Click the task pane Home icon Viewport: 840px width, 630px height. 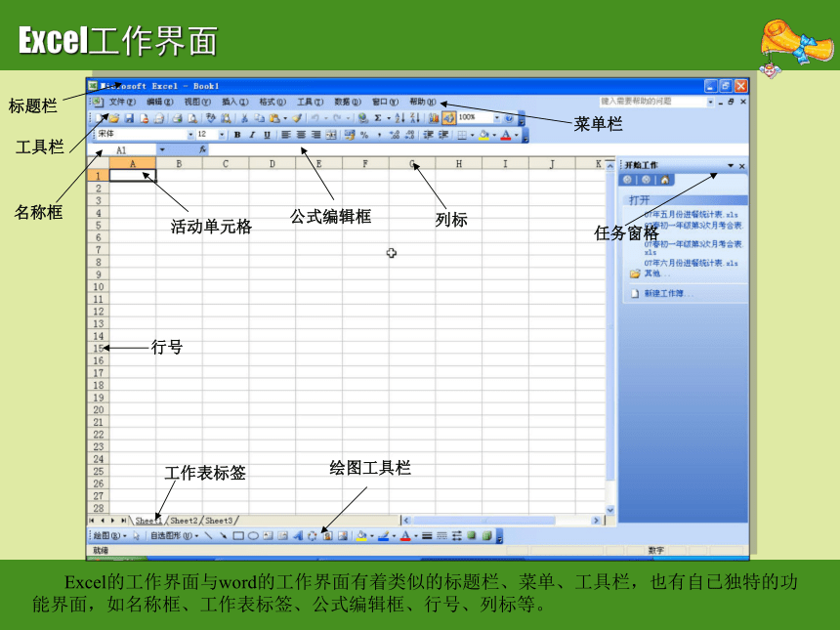tap(665, 180)
